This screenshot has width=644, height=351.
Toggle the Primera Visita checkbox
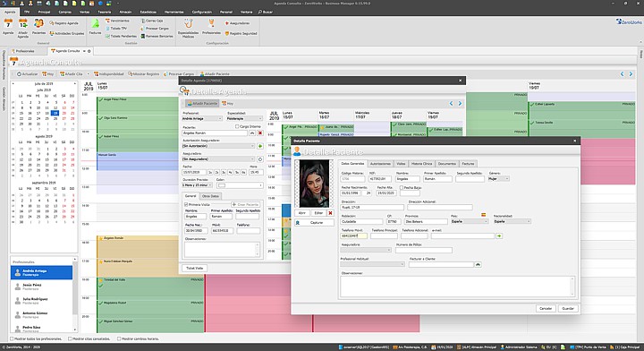click(x=186, y=204)
